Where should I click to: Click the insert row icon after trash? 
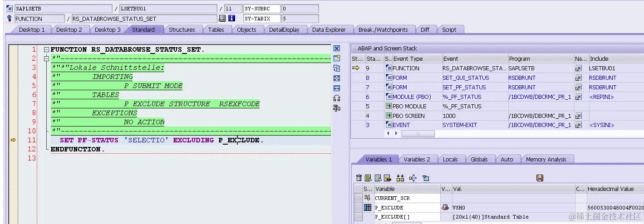[368, 178]
